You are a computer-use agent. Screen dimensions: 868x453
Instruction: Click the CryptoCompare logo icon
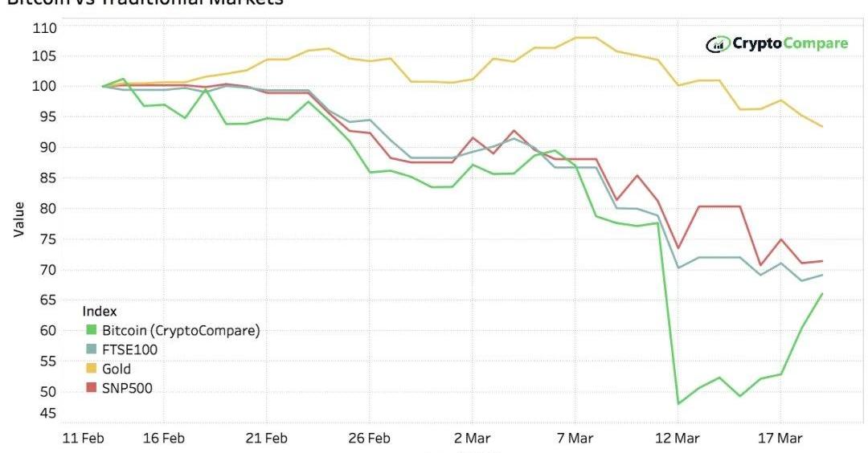pyautogui.click(x=717, y=44)
